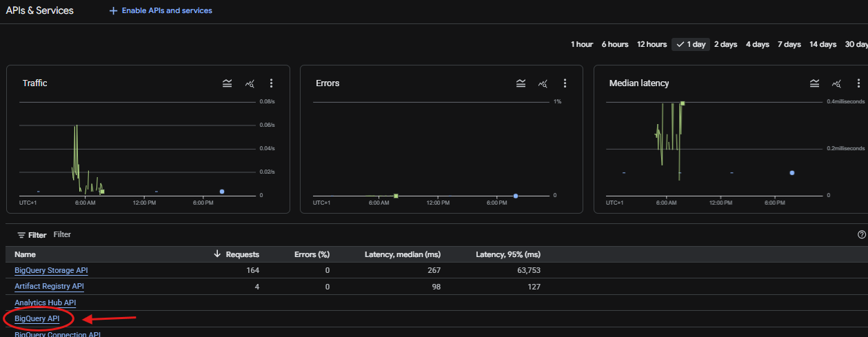868x337 pixels.
Task: Sort by Latency, median (ms) header
Action: pyautogui.click(x=403, y=254)
